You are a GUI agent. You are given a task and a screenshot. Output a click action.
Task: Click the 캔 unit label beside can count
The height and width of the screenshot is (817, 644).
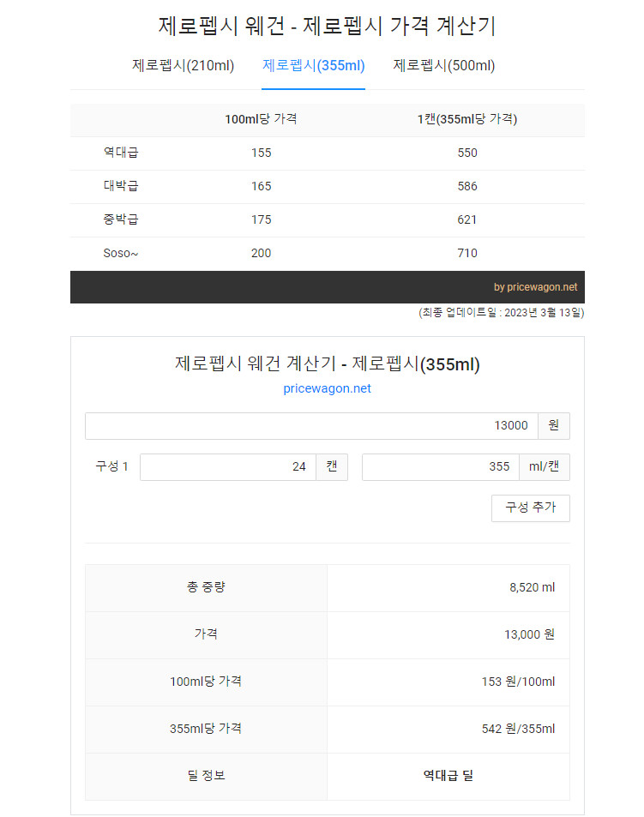(x=332, y=466)
